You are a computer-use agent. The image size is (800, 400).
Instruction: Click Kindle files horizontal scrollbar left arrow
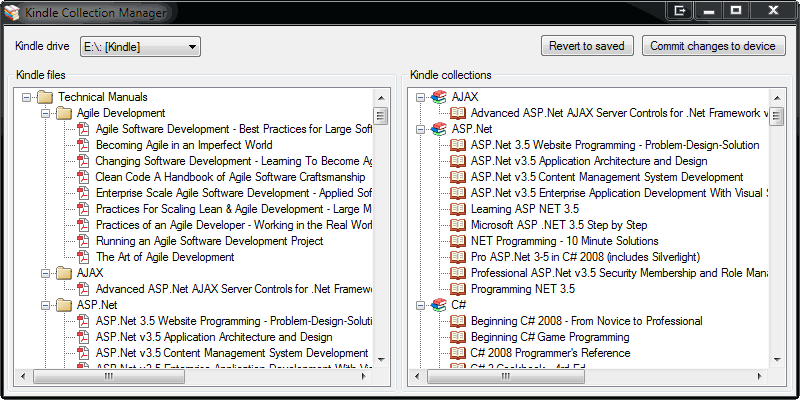point(24,377)
